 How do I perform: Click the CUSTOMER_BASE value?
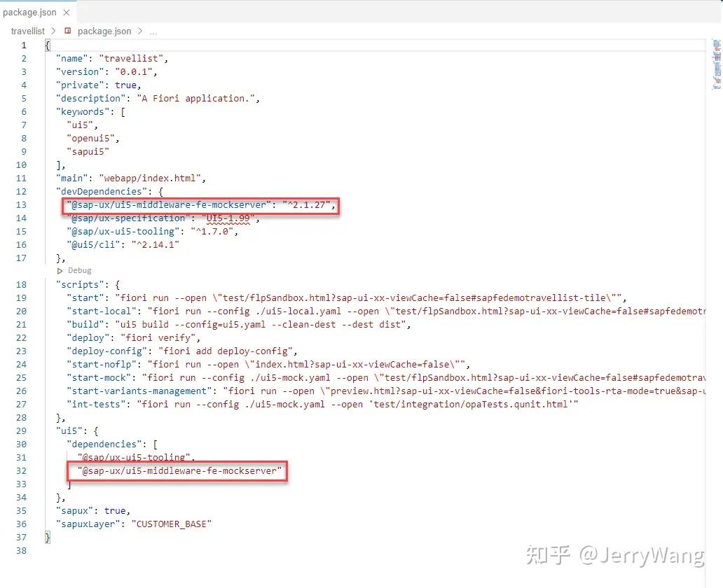[172, 524]
